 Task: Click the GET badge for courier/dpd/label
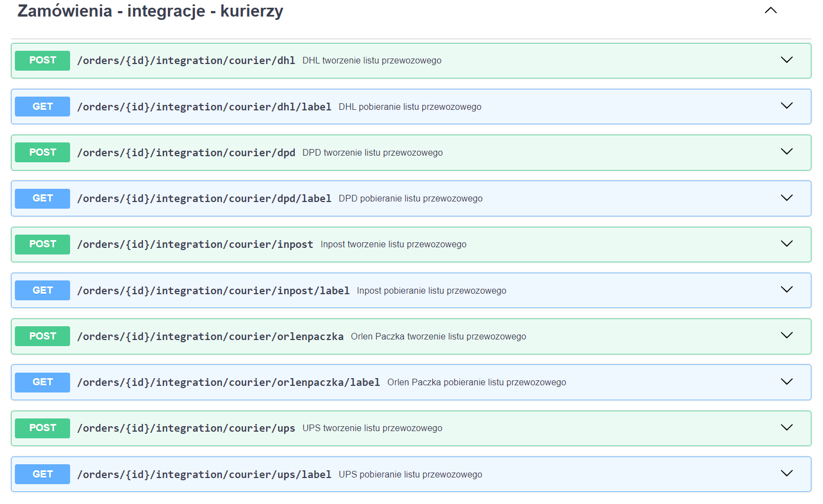43,199
